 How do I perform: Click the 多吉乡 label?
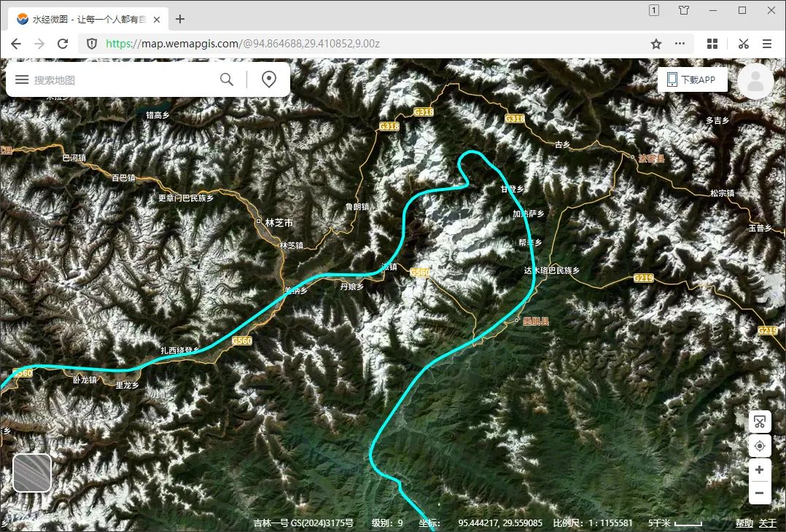717,120
